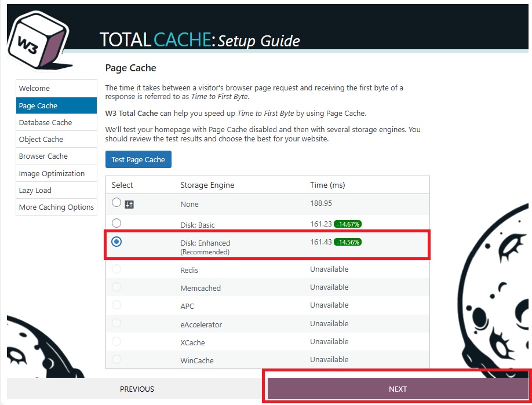Click the 188.95 time value

(x=321, y=203)
